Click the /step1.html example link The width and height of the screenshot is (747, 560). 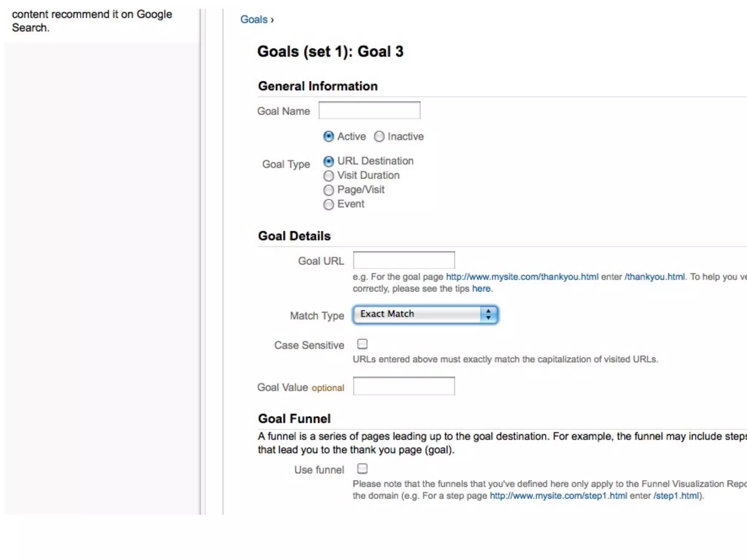tap(677, 496)
